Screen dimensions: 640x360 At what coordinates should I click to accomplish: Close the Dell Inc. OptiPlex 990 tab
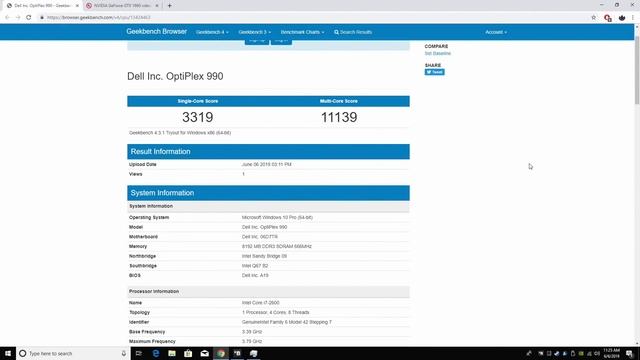click(77, 6)
